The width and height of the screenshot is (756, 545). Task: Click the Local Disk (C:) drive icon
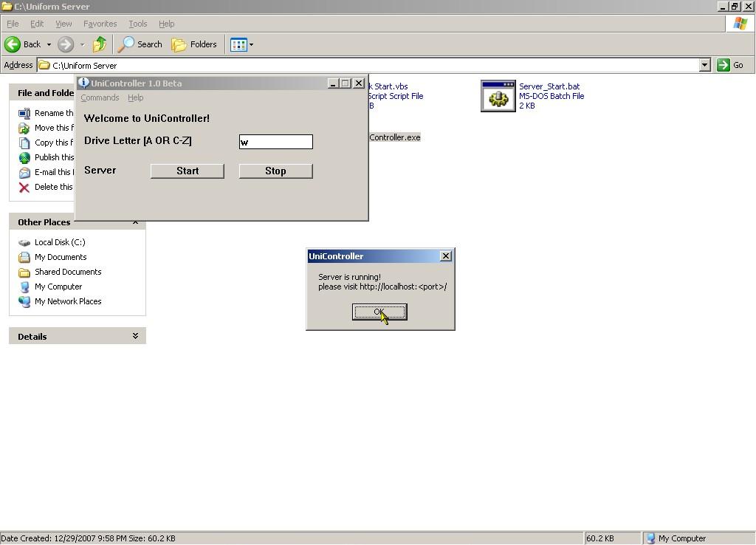[24, 243]
